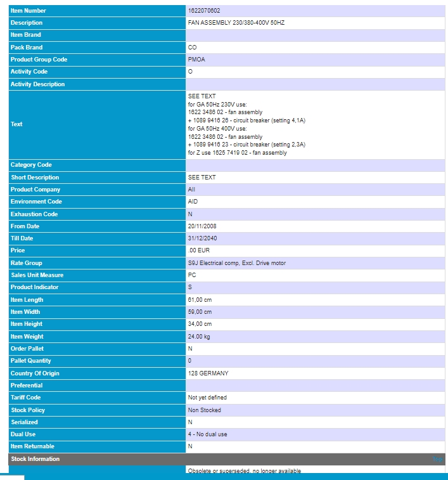Click the Rate Group value 'S9J Electrical comp'

(x=237, y=263)
